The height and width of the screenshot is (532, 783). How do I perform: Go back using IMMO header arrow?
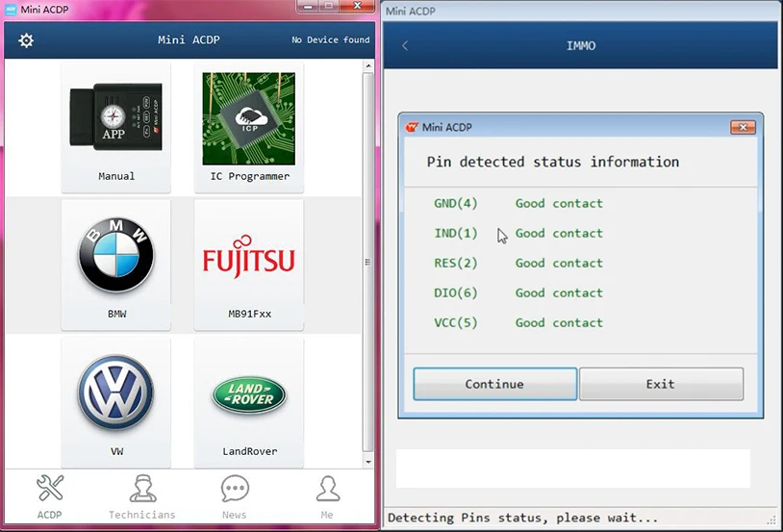tap(405, 46)
